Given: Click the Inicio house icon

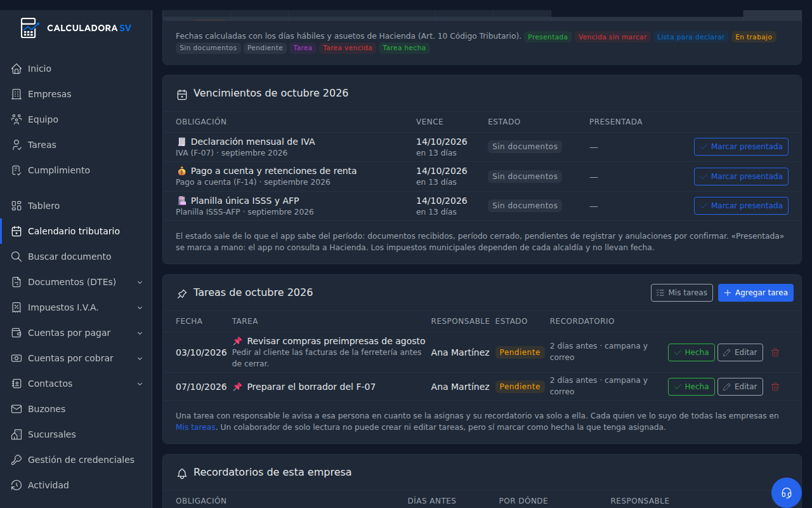Looking at the screenshot, I should [16, 69].
